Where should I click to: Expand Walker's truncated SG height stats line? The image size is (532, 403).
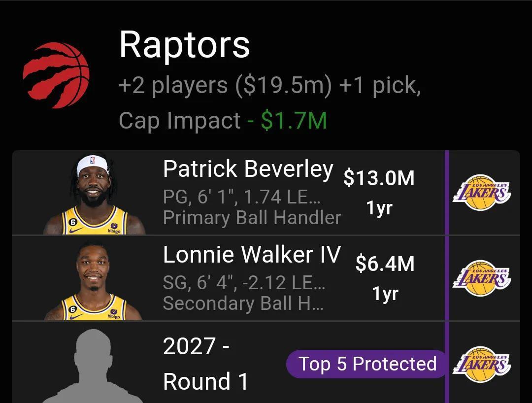pyautogui.click(x=243, y=283)
